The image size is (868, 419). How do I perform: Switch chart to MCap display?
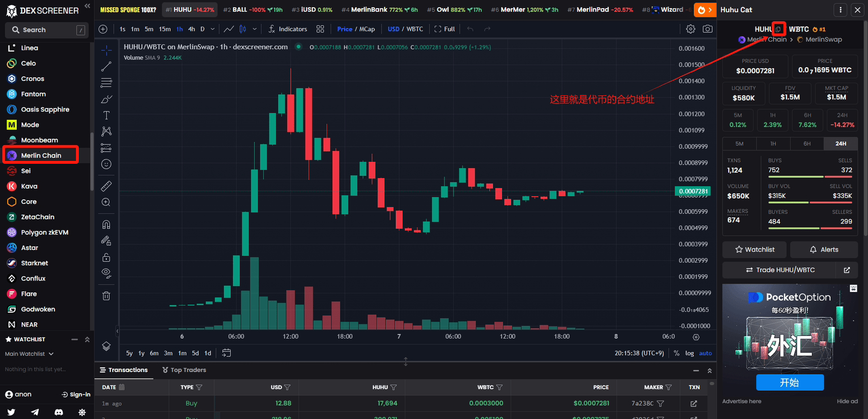(x=367, y=29)
